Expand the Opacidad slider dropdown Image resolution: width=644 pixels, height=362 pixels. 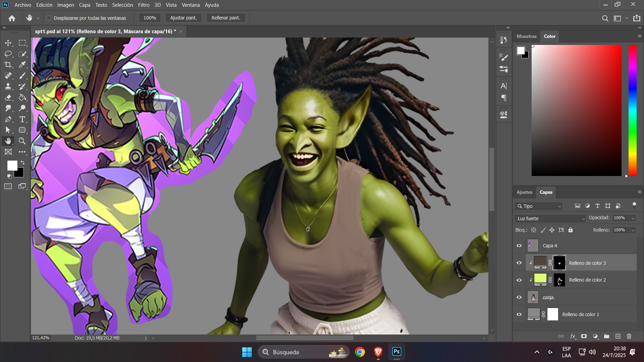[x=633, y=218]
